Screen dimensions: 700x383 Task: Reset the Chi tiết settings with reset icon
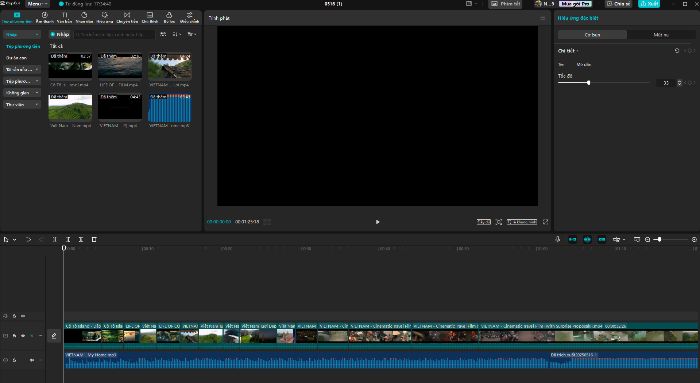point(677,51)
